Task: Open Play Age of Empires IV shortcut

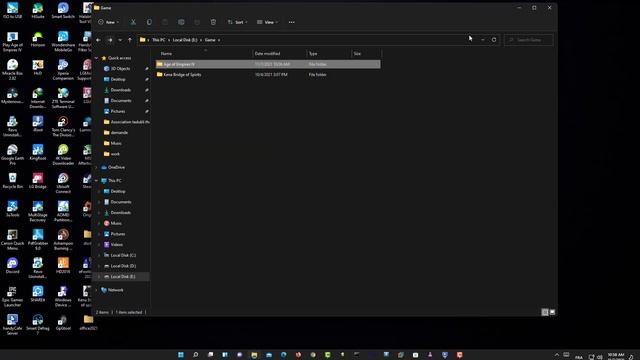Action: (12, 41)
